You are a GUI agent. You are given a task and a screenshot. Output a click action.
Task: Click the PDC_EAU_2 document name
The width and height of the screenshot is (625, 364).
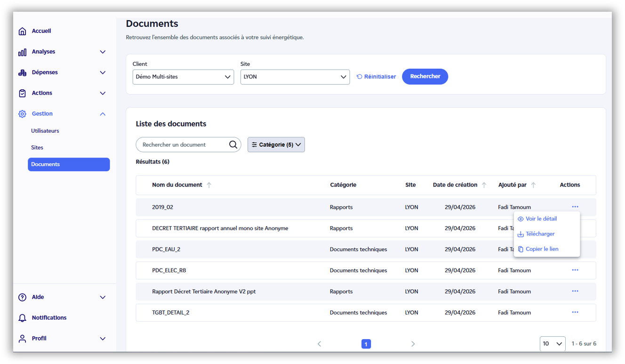(x=166, y=250)
